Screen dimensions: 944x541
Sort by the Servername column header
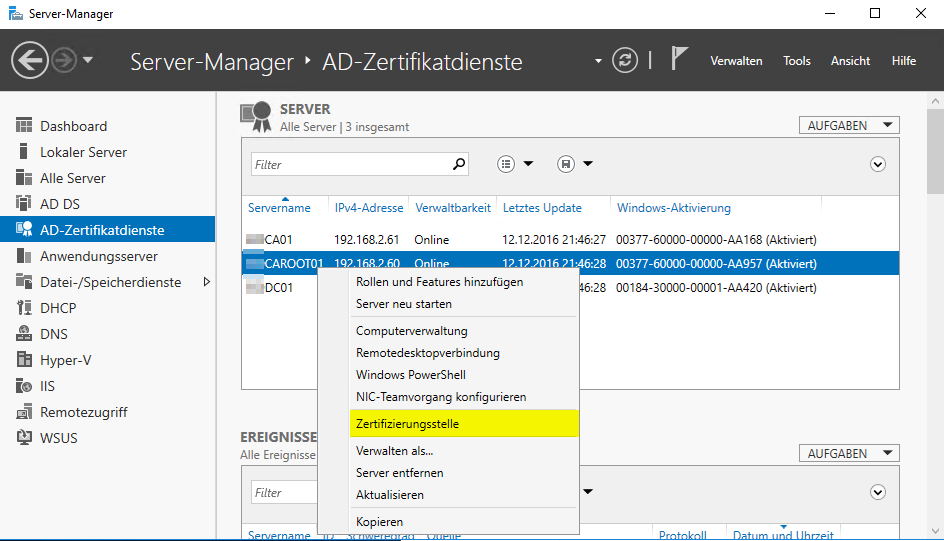[279, 208]
